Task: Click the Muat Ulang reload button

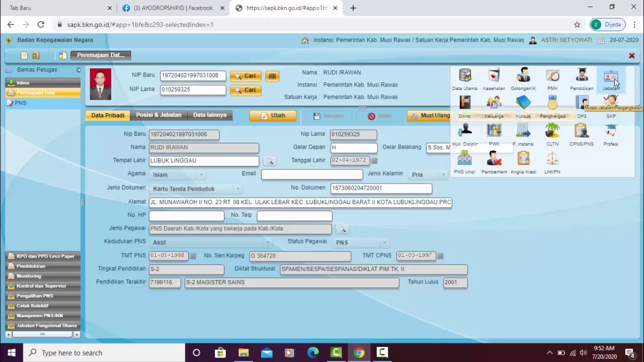Action: point(430,116)
